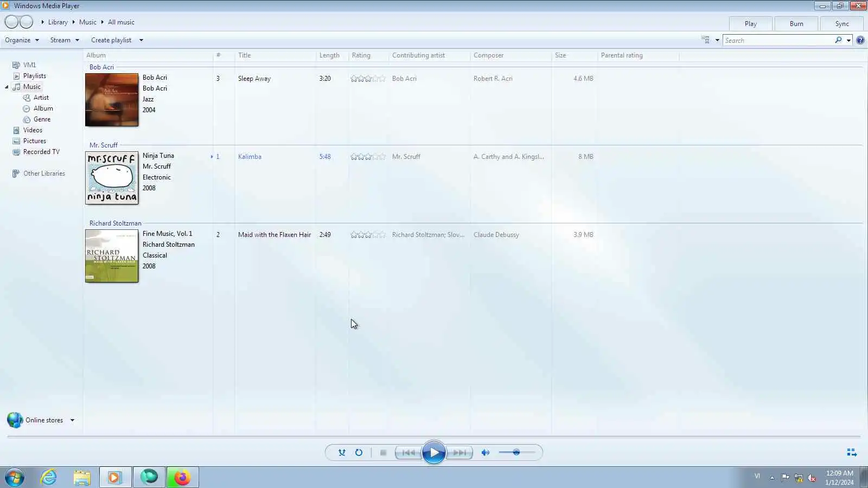868x488 pixels.
Task: Sort by the Rating column header
Action: (368, 55)
